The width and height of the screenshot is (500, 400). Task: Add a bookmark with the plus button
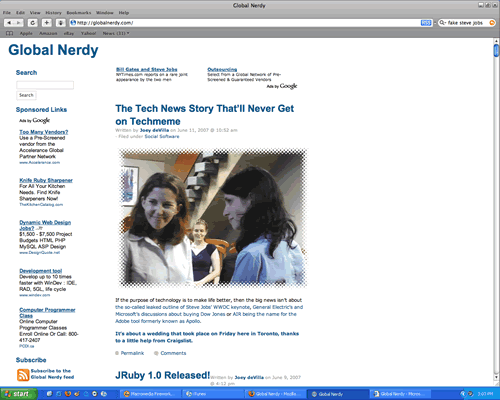(x=47, y=23)
